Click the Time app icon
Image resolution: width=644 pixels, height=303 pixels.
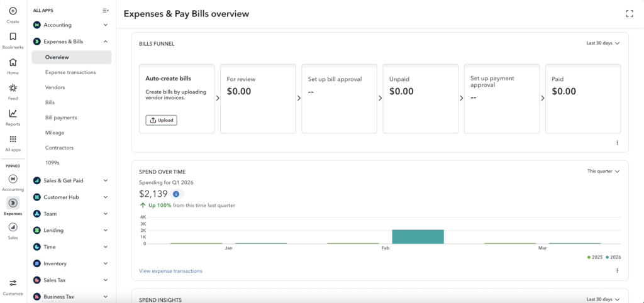[37, 247]
